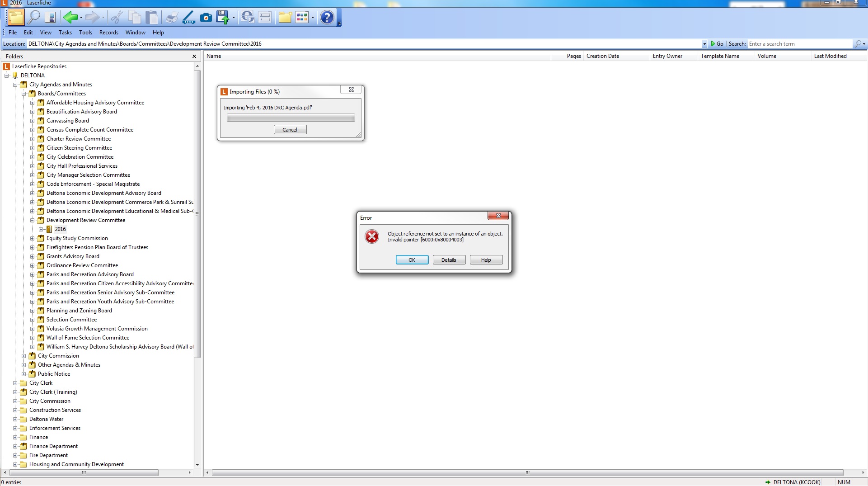
Task: Open the Tools menu
Action: 85,33
